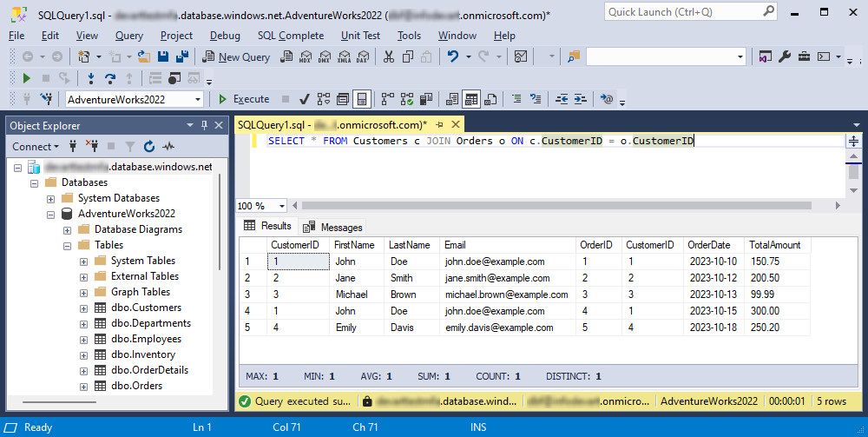
Task: Open the Tools menu
Action: click(x=409, y=36)
